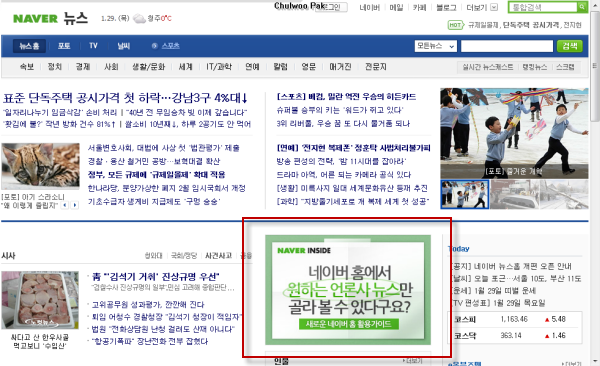Click the 뉴스 logo beside NAVER
The width and height of the screenshot is (600, 366).
click(75, 18)
